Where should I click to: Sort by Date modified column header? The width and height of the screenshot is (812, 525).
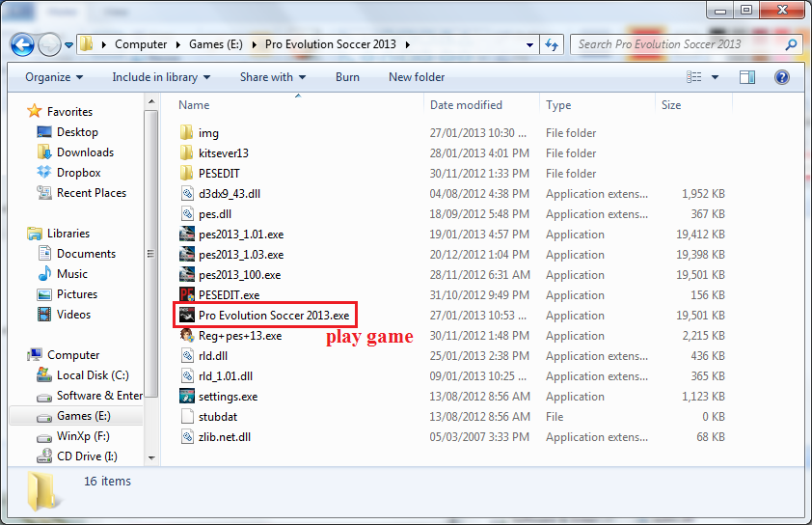pos(466,105)
